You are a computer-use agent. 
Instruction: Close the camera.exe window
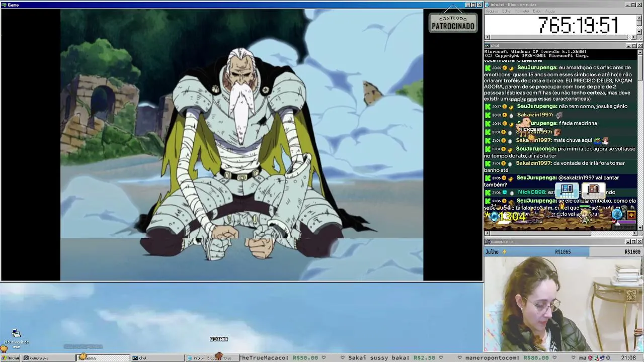point(640,242)
